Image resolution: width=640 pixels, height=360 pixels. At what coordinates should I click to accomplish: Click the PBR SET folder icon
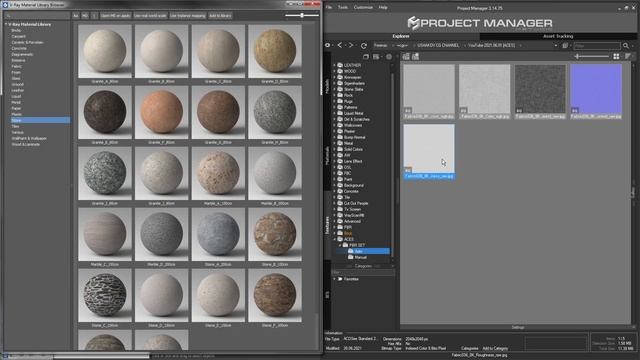pyautogui.click(x=345, y=245)
